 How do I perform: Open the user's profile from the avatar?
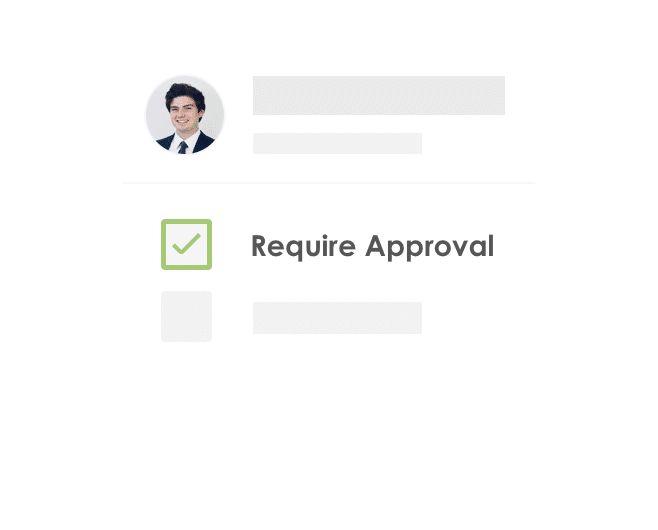click(185, 115)
